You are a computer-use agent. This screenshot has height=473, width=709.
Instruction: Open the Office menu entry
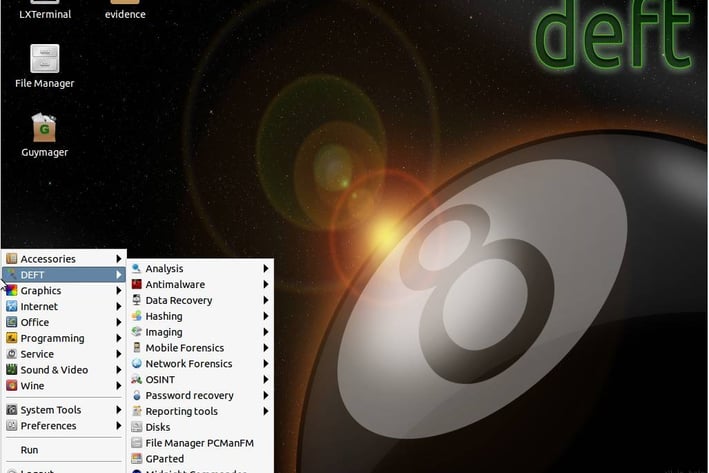pyautogui.click(x=64, y=322)
